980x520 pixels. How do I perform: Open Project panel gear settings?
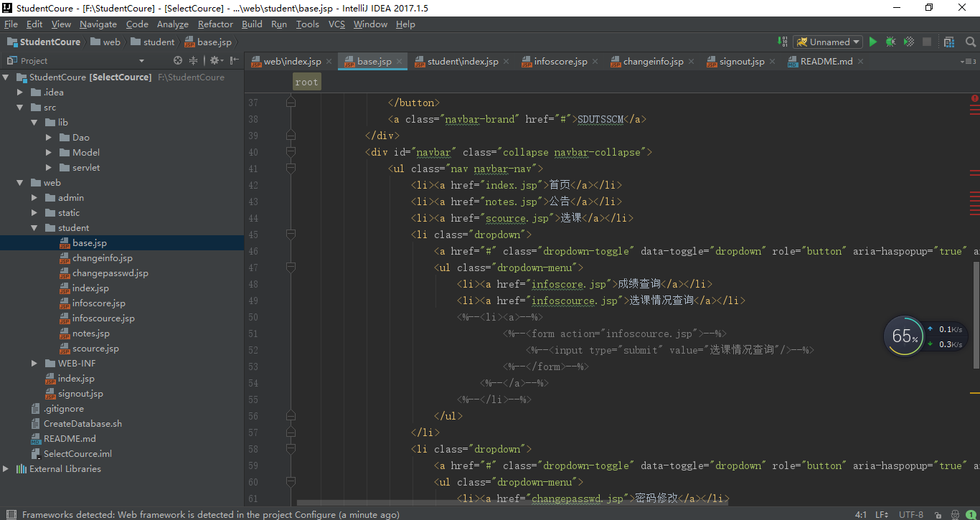click(x=215, y=61)
